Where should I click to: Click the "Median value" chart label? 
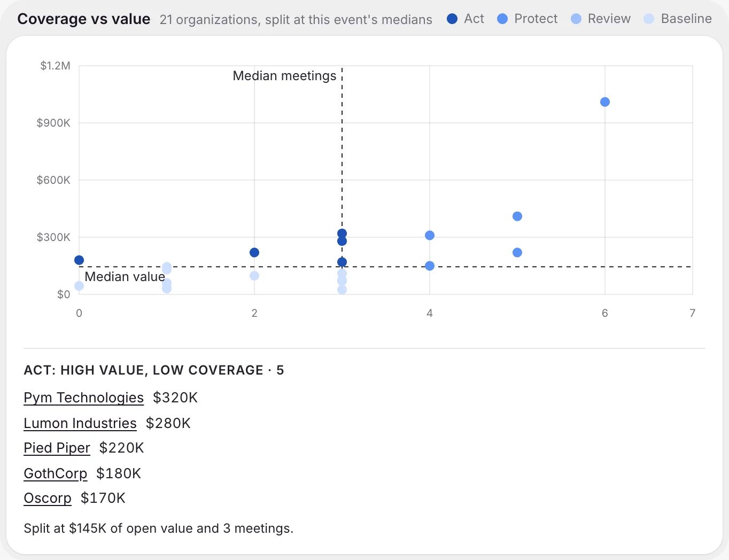tap(125, 277)
